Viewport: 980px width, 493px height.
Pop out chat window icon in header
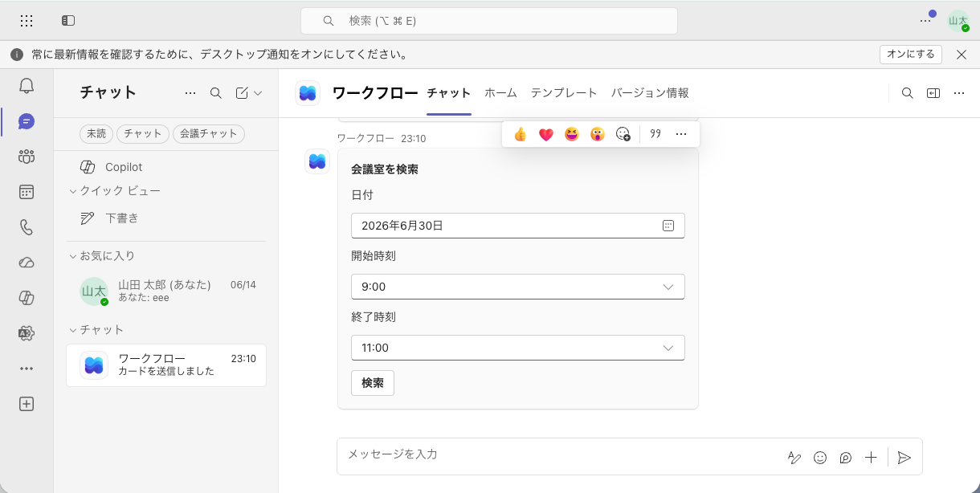[933, 93]
